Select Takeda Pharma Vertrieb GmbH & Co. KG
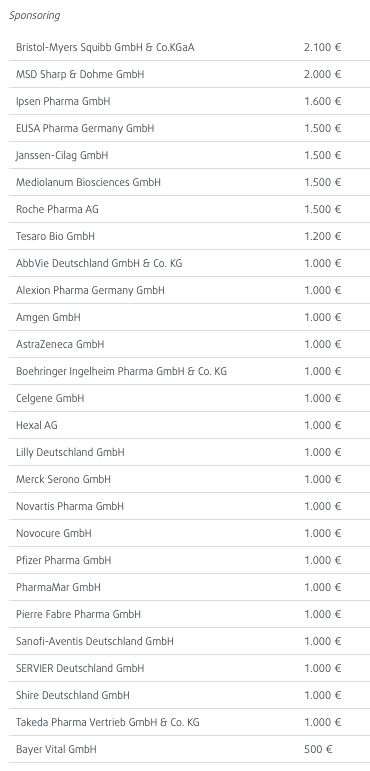The width and height of the screenshot is (370, 771). pos(108,723)
